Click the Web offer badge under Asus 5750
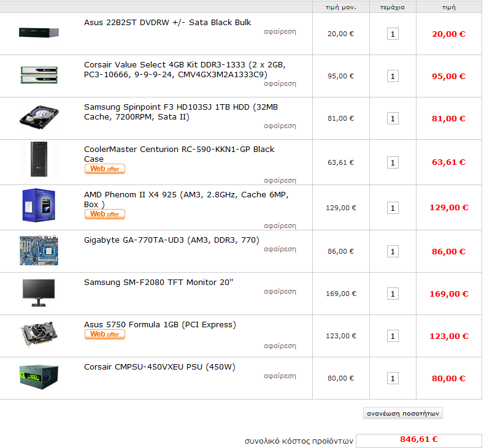Screen dimensions: 484x448 [x=105, y=335]
